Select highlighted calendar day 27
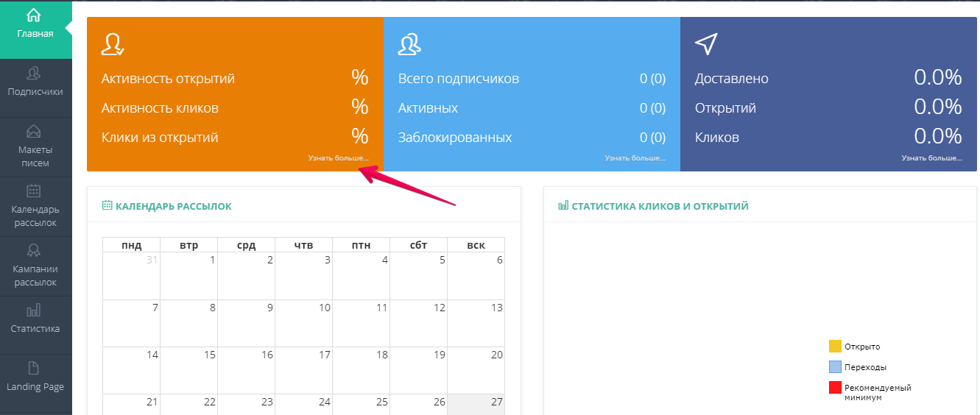Screen dimensions: 980x415 [476, 405]
